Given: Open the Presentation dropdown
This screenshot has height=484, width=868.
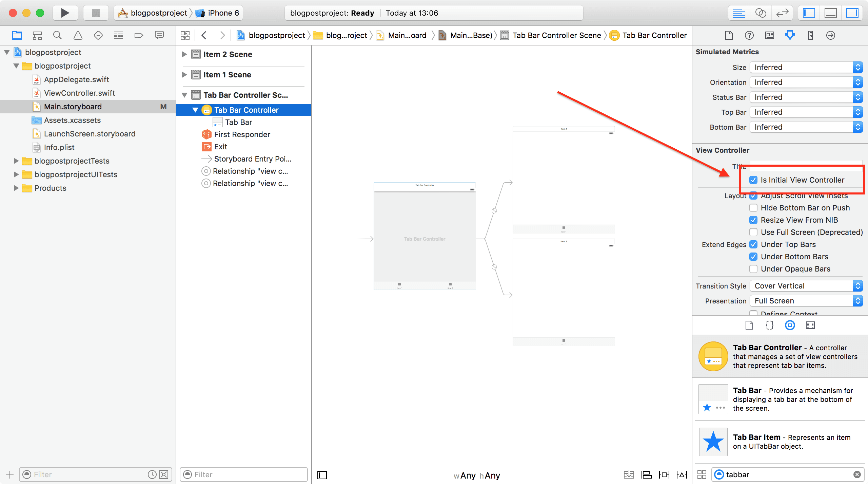Looking at the screenshot, I should coord(806,301).
